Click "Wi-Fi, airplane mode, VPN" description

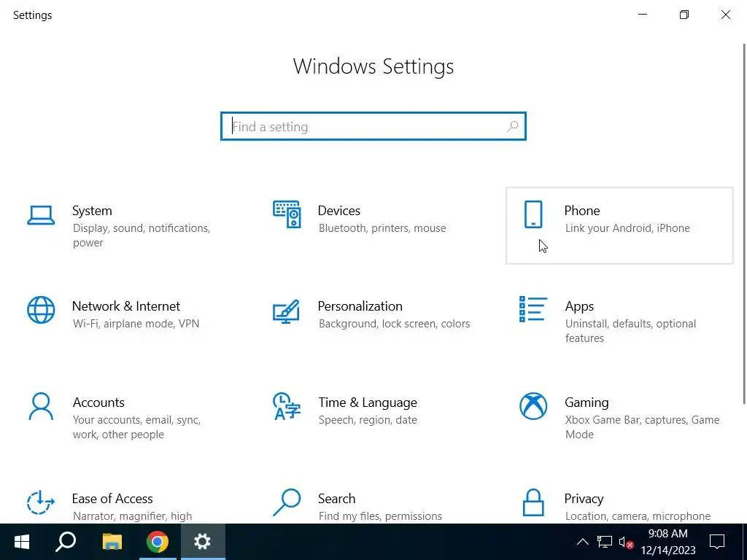(136, 324)
